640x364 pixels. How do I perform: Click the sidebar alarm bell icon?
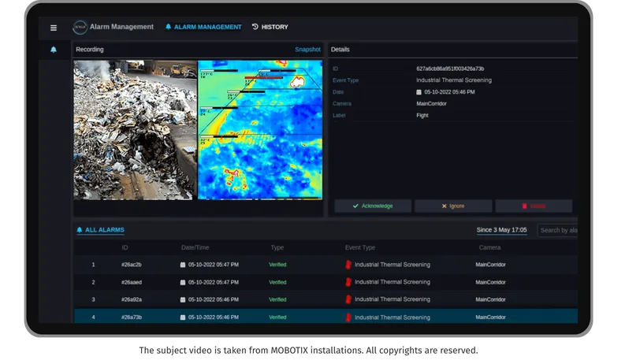pos(54,50)
